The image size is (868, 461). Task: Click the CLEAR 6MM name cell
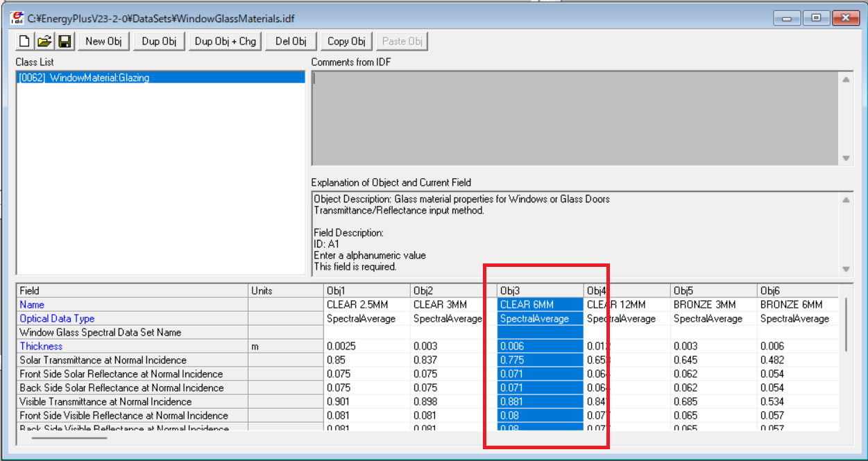click(x=541, y=304)
